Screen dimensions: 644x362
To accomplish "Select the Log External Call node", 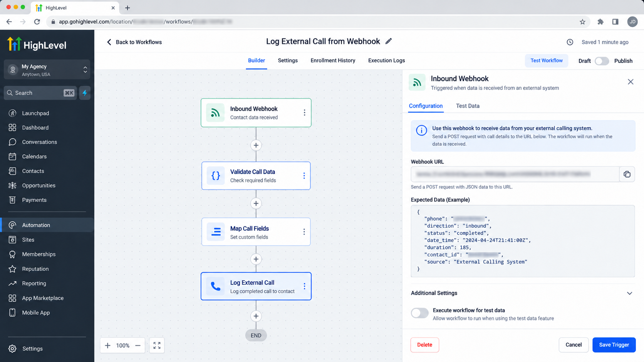I will point(256,286).
